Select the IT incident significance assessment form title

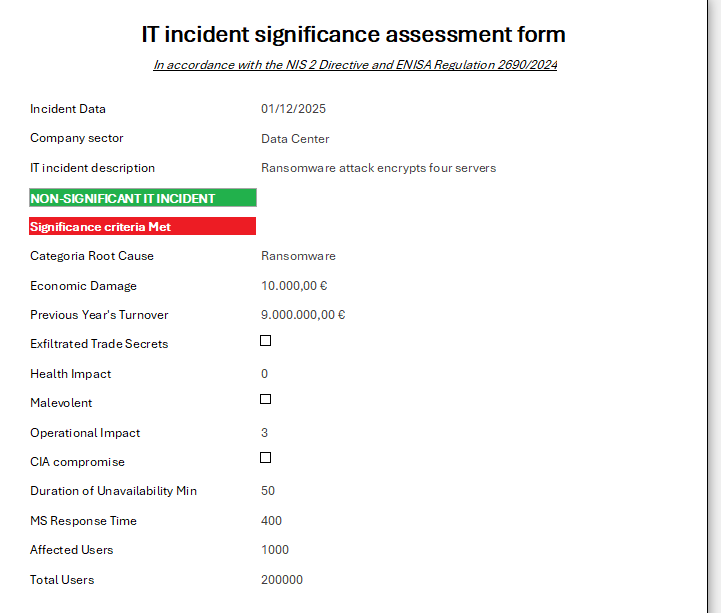tap(353, 34)
